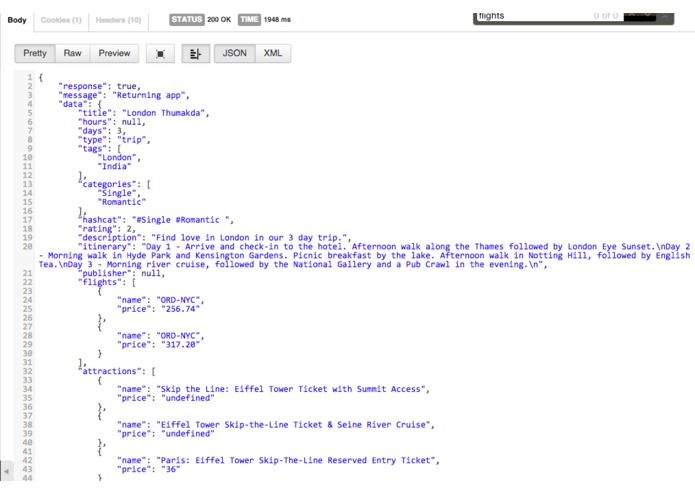Click the "days": 3 line
The width and height of the screenshot is (695, 494).
pyautogui.click(x=102, y=131)
